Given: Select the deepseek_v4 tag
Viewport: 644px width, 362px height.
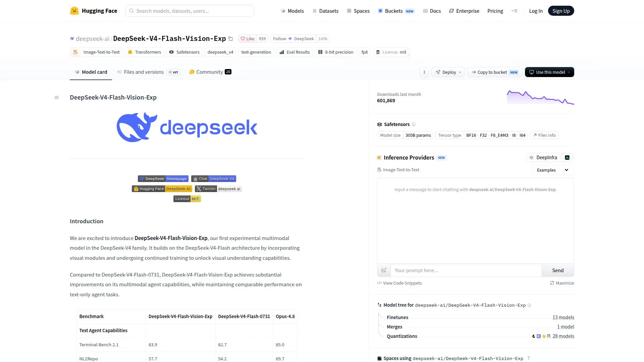Looking at the screenshot, I should click(220, 52).
